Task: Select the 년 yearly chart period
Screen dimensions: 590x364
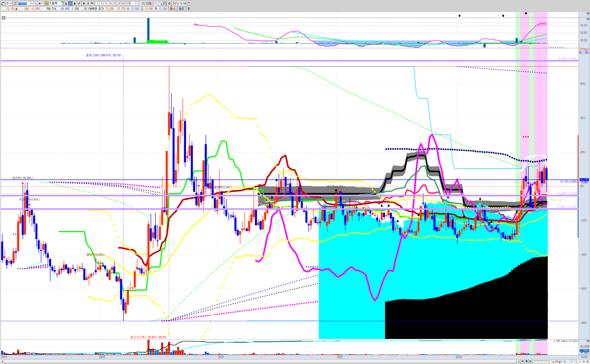Action: coord(79,3)
